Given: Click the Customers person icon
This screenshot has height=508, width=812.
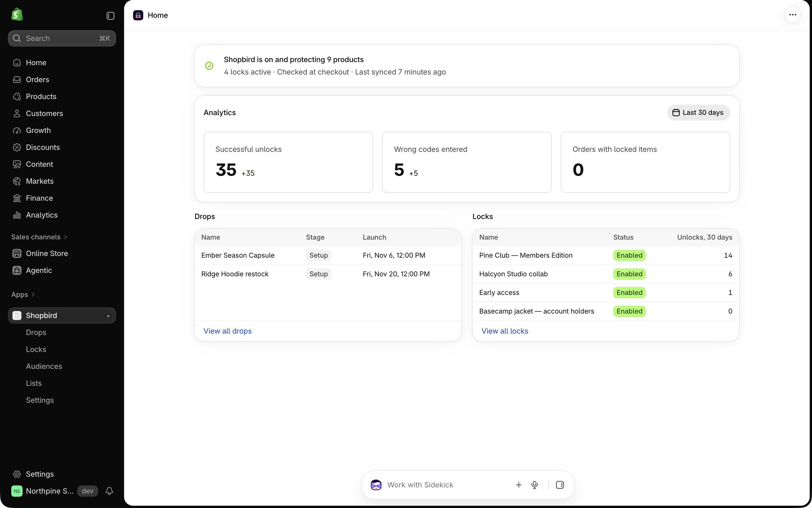Looking at the screenshot, I should [x=17, y=113].
